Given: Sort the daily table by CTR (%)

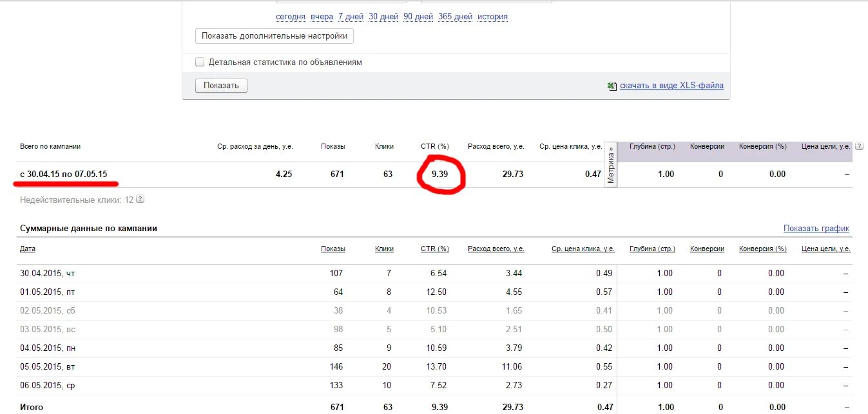Looking at the screenshot, I should click(x=435, y=249).
